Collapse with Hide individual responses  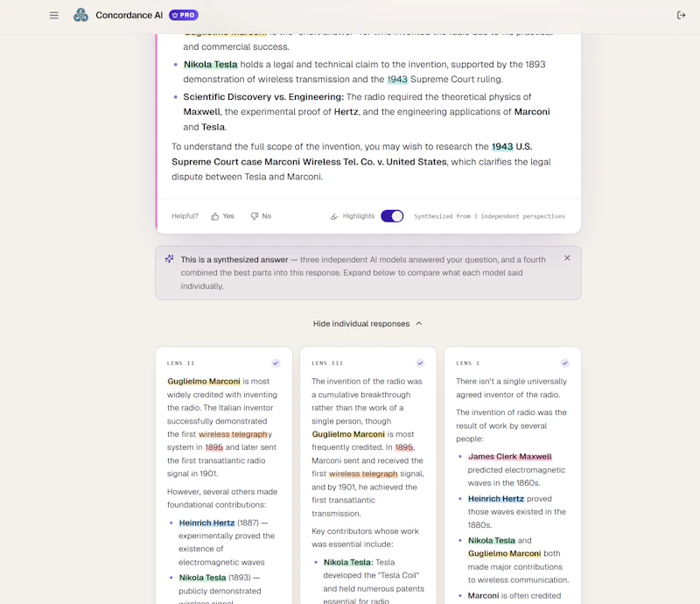click(x=367, y=323)
